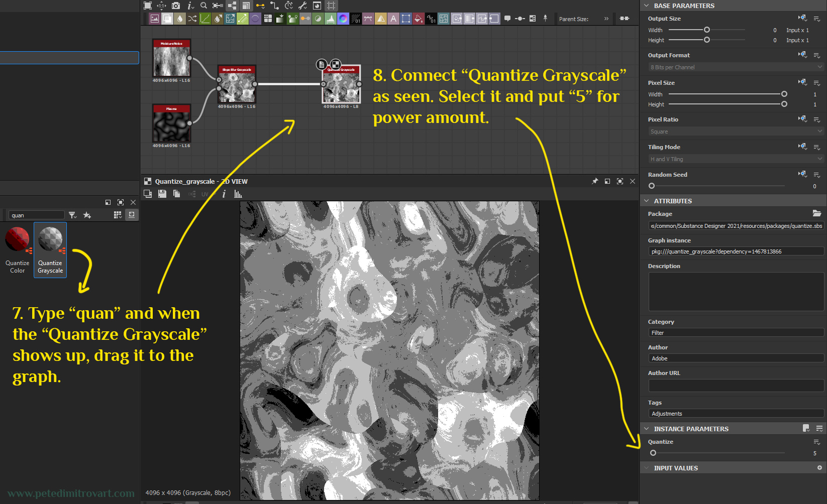This screenshot has width=827, height=504.
Task: Expand the Parent Size overflow chevron
Action: tap(606, 19)
